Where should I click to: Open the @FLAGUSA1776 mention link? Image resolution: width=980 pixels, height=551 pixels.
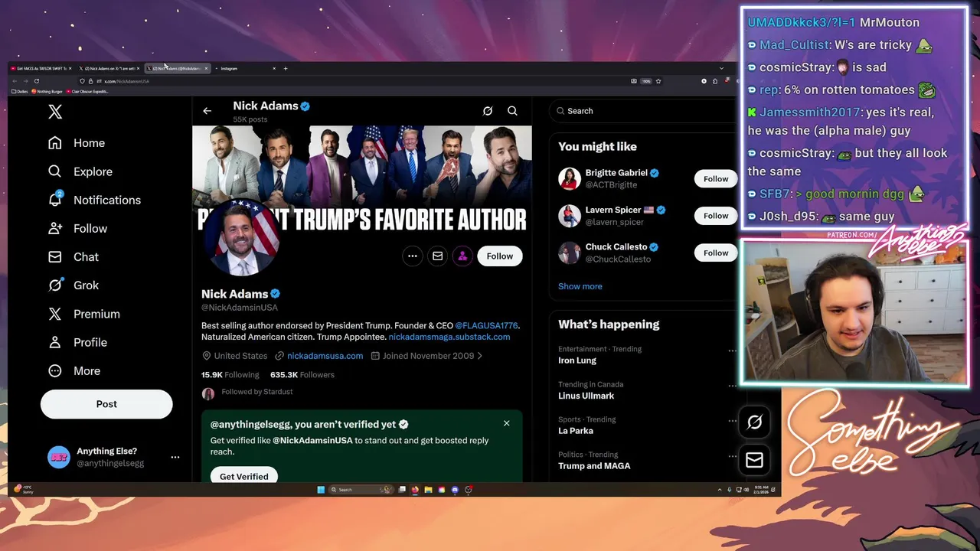pos(486,326)
